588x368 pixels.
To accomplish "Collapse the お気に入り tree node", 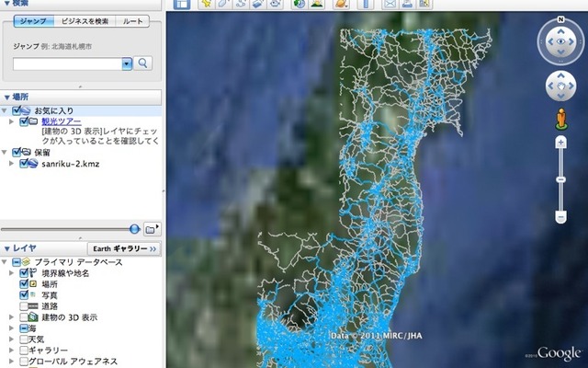I will tap(5, 110).
